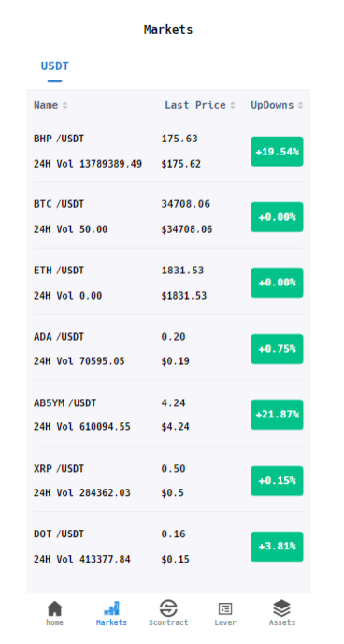The width and height of the screenshot is (344, 644).
Task: Click the XRP last price 0.50
Action: pyautogui.click(x=174, y=469)
